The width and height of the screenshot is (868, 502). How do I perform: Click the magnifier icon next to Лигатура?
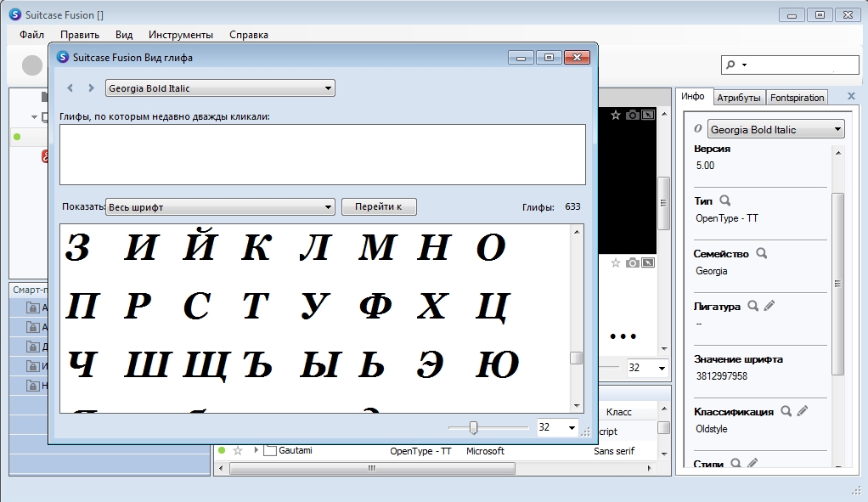tap(752, 306)
